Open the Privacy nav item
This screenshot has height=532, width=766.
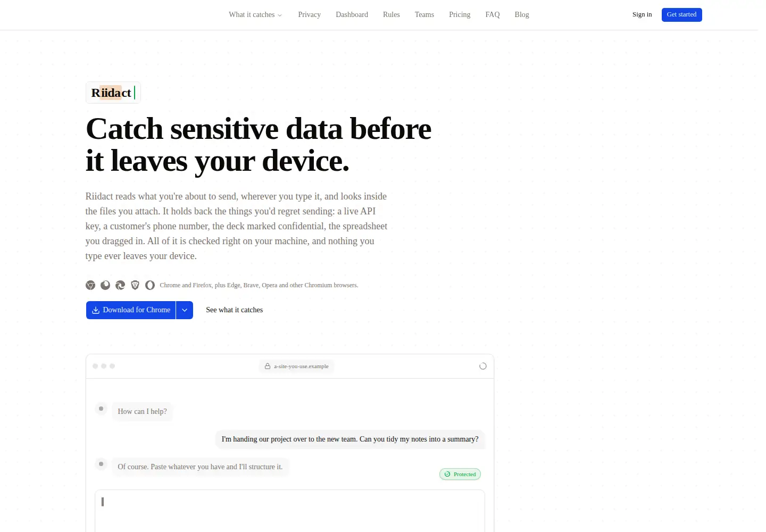(x=310, y=15)
